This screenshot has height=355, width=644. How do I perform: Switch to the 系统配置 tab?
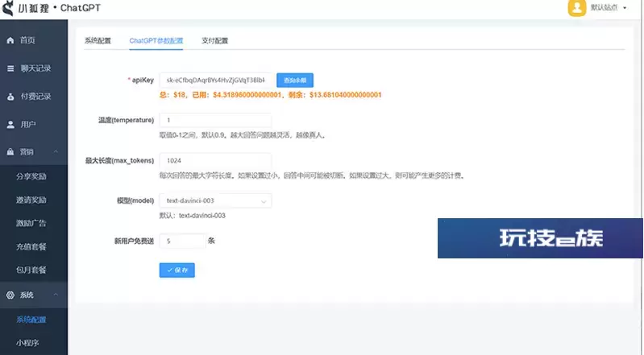tap(98, 40)
